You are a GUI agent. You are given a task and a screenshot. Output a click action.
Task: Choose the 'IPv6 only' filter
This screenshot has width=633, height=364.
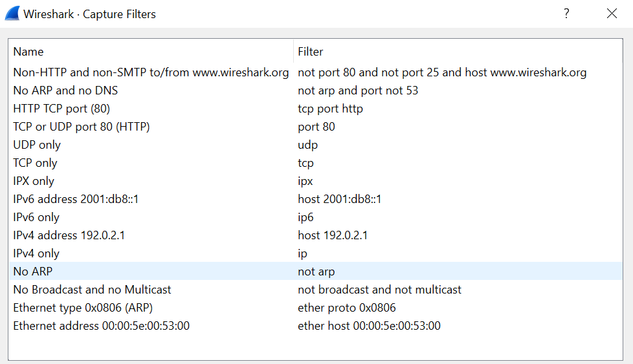click(x=36, y=217)
